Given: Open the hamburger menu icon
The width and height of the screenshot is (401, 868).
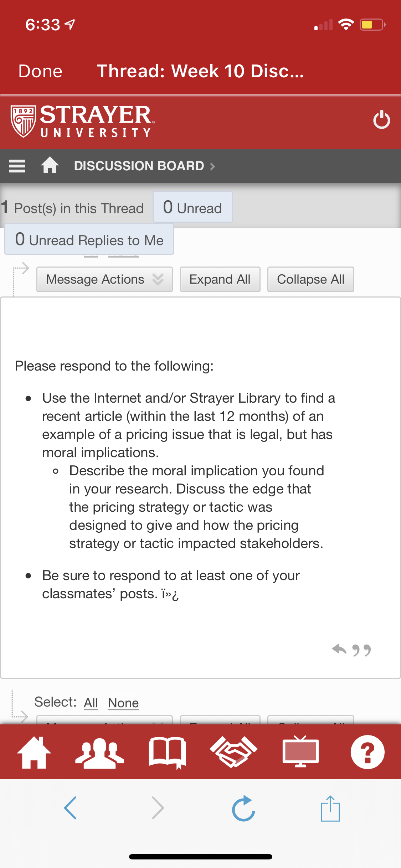Looking at the screenshot, I should [x=17, y=166].
